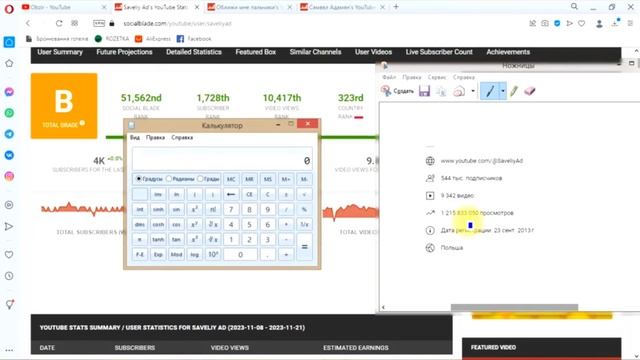Open sidebar History clock icon
The height and width of the screenshot is (360, 640).
coord(9,276)
